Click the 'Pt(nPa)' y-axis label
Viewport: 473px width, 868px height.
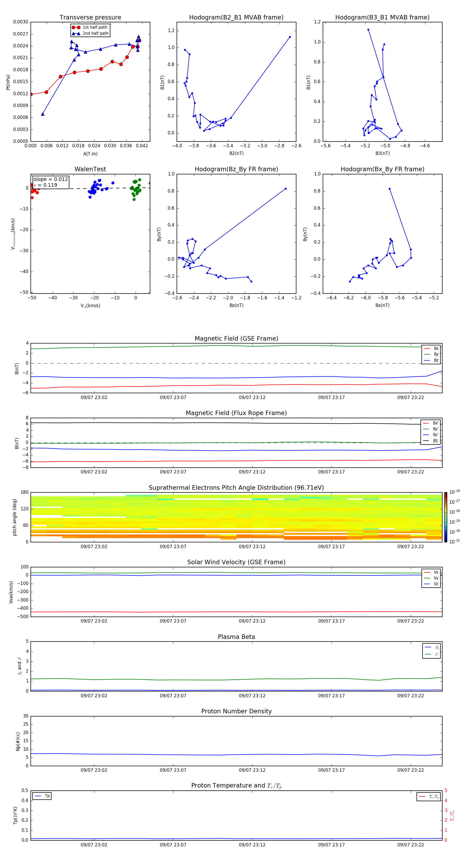pyautogui.click(x=8, y=82)
